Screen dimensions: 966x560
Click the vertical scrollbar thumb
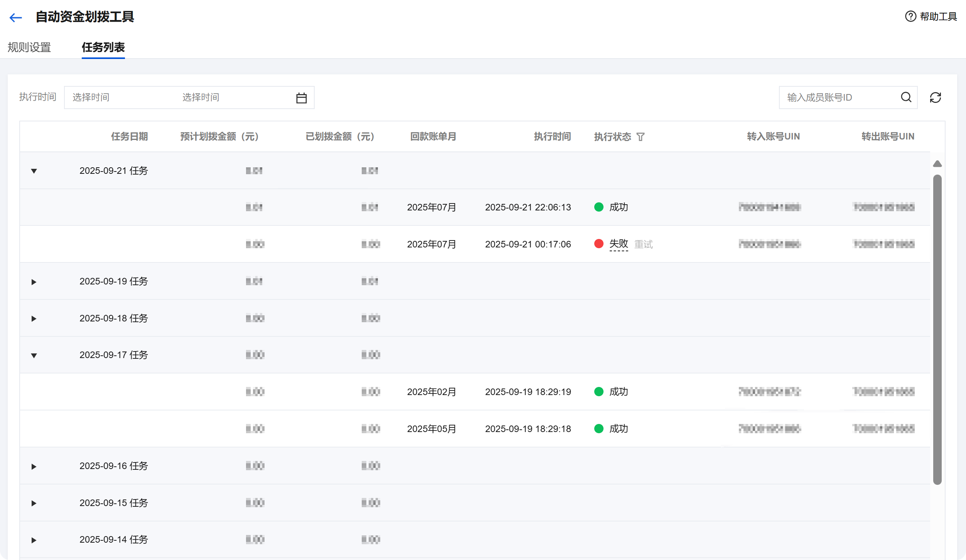[x=937, y=330]
